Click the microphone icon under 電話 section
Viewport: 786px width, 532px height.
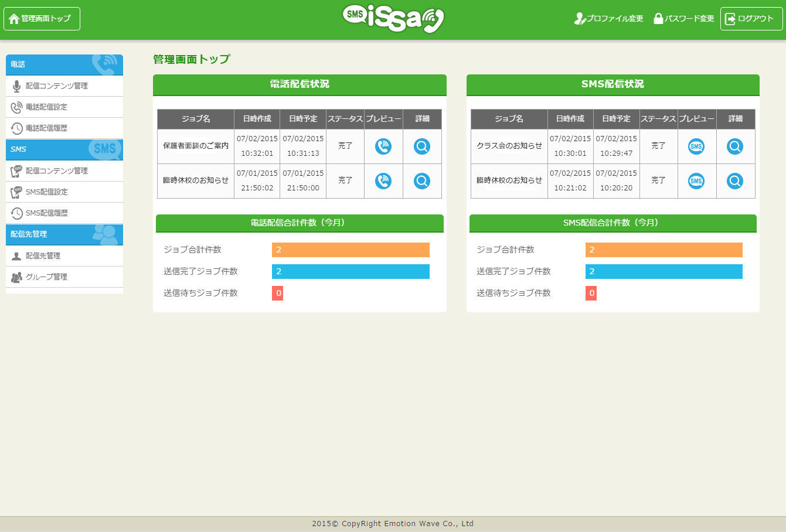coord(16,86)
